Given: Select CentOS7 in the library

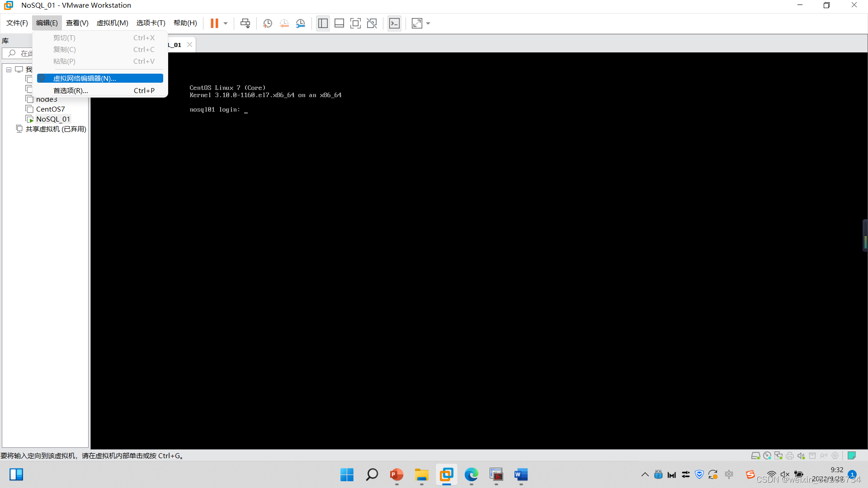Looking at the screenshot, I should pyautogui.click(x=50, y=109).
